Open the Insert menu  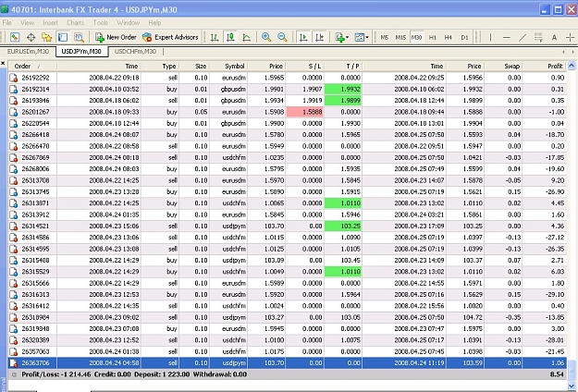[50, 22]
